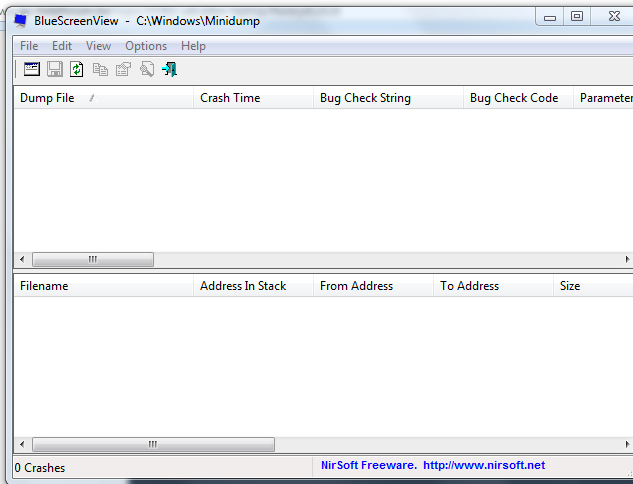Image resolution: width=633 pixels, height=484 pixels.
Task: Click the Save Selected Items floppy icon
Action: [54, 69]
